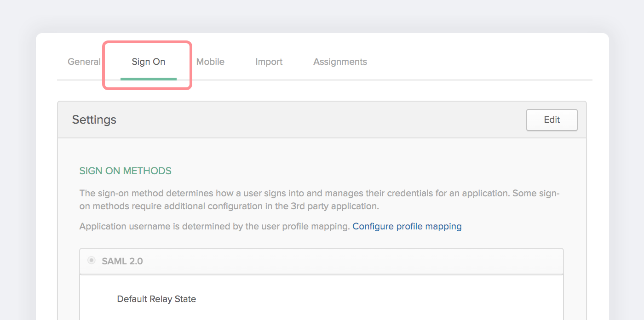644x320 pixels.
Task: Click the SIGN ON METHODS section heading
Action: pyautogui.click(x=125, y=171)
